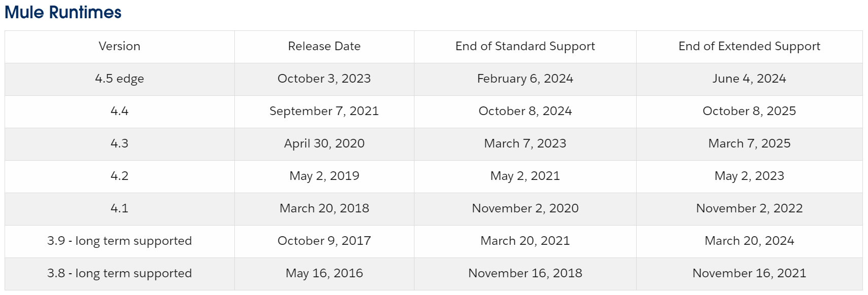868x295 pixels.
Task: Select the March 20, 2024 extended support date
Action: (x=749, y=241)
